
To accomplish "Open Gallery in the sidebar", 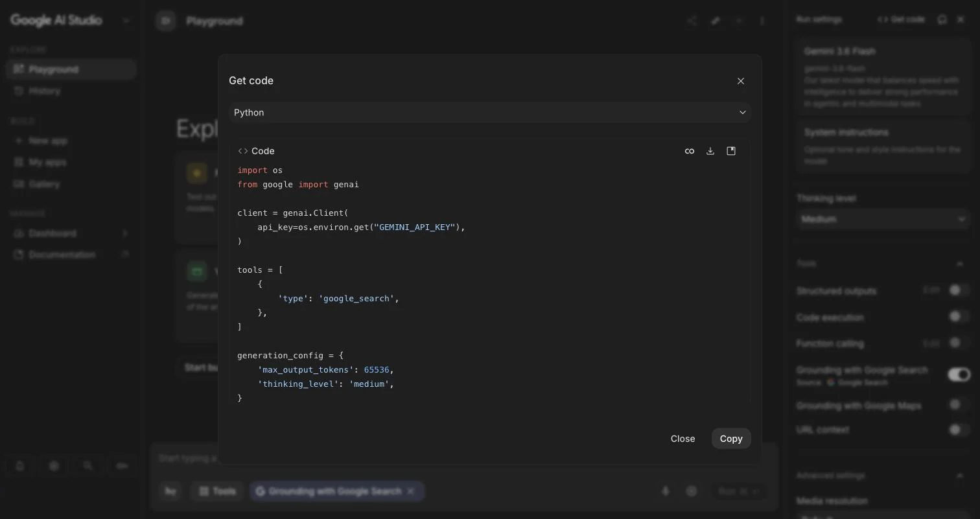I will pyautogui.click(x=71, y=185).
